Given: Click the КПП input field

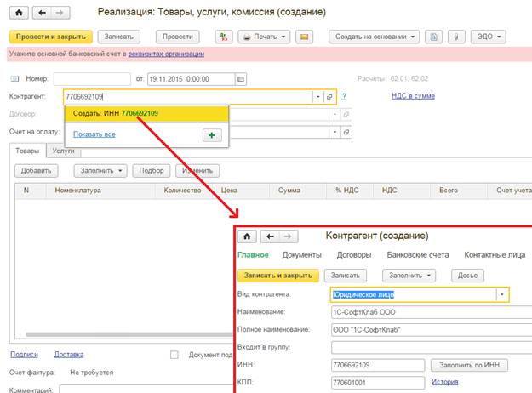Looking at the screenshot, I should tap(378, 383).
